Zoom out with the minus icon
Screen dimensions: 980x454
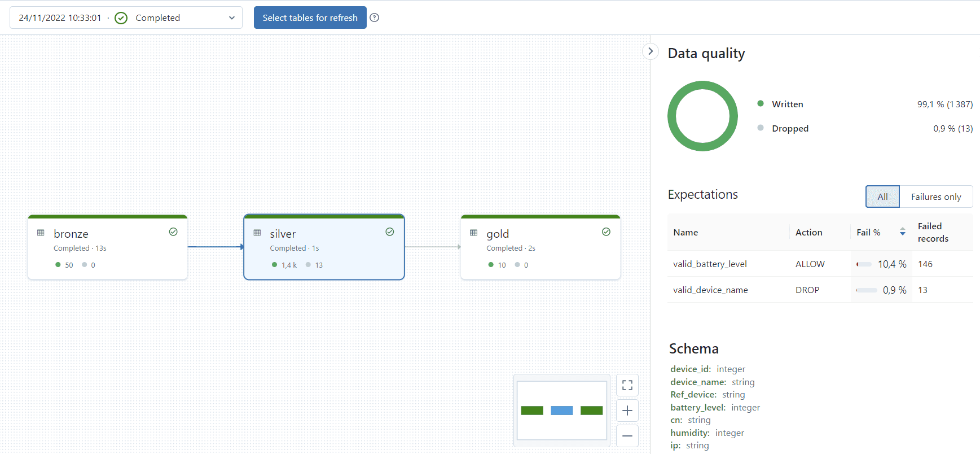(627, 436)
